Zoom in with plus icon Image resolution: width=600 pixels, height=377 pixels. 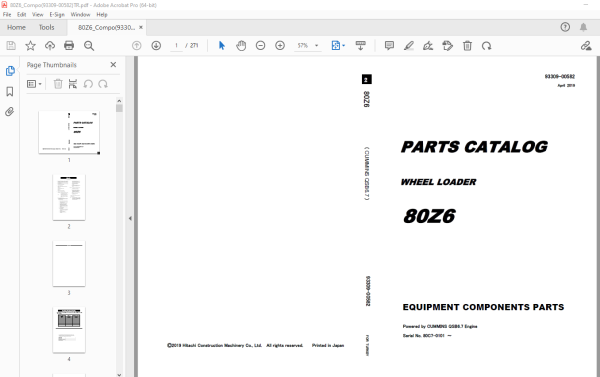click(280, 46)
